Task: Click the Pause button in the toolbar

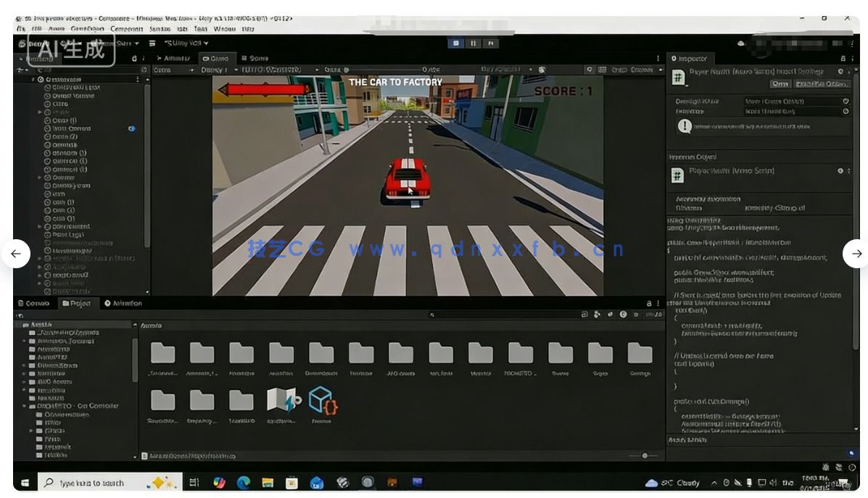Action: point(473,43)
